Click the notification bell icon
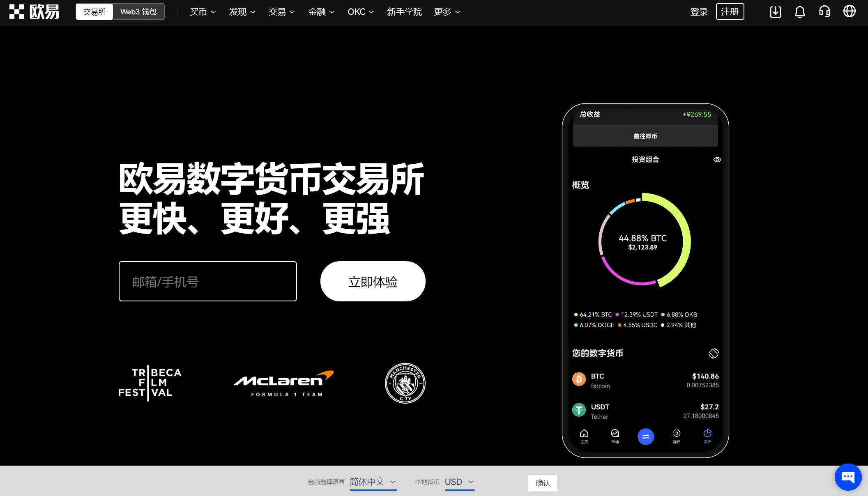The image size is (868, 496). tap(800, 12)
